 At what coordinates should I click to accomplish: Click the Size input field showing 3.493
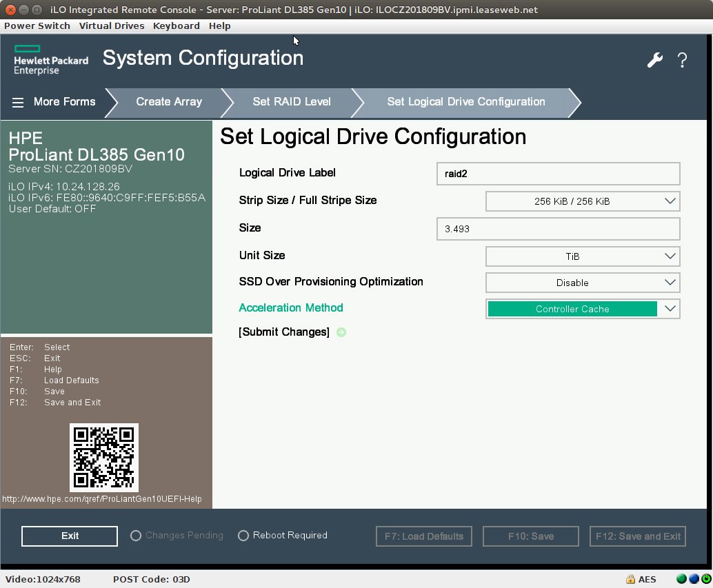[559, 229]
